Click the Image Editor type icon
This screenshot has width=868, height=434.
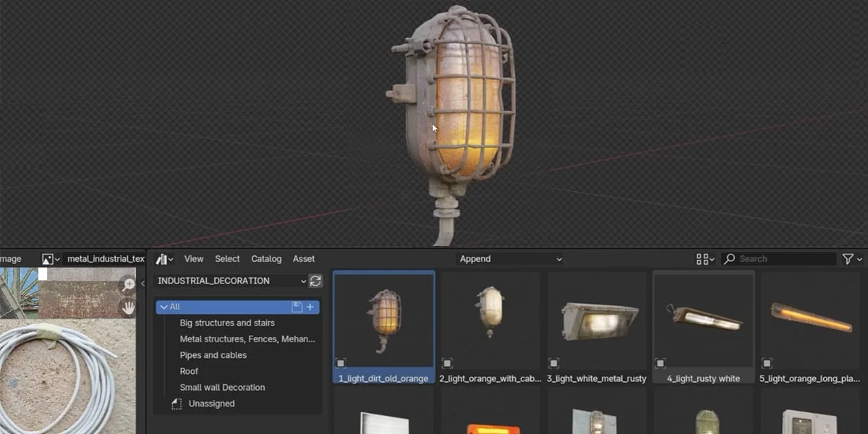pyautogui.click(x=48, y=258)
